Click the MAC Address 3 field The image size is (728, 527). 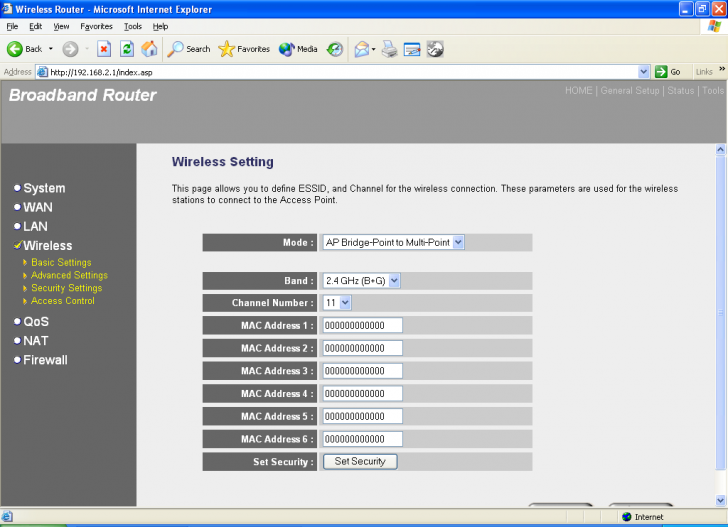[363, 371]
